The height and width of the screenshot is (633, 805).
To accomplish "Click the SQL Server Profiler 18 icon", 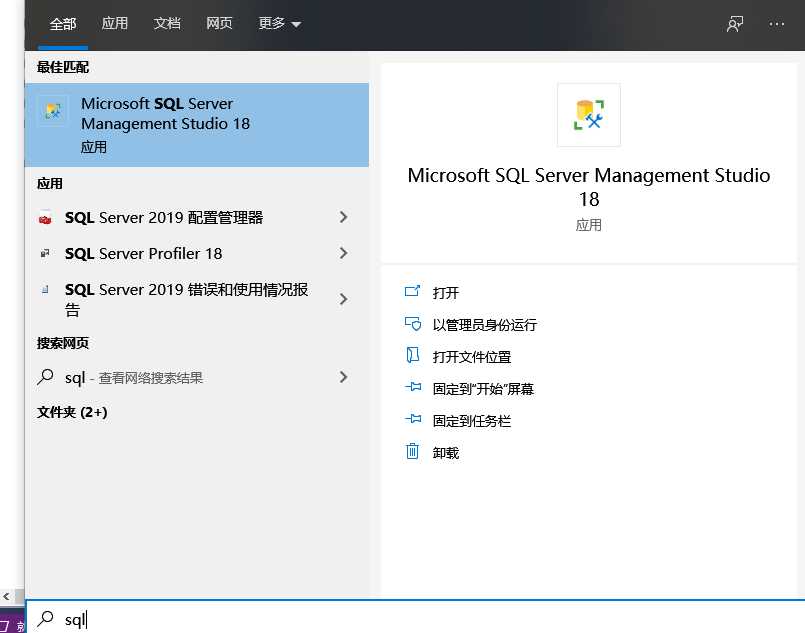I will [45, 253].
